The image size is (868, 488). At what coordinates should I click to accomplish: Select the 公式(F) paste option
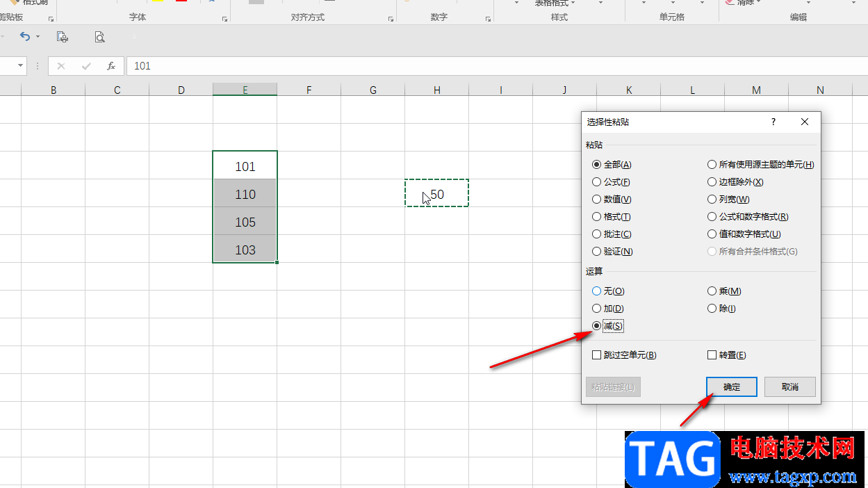pyautogui.click(x=611, y=182)
